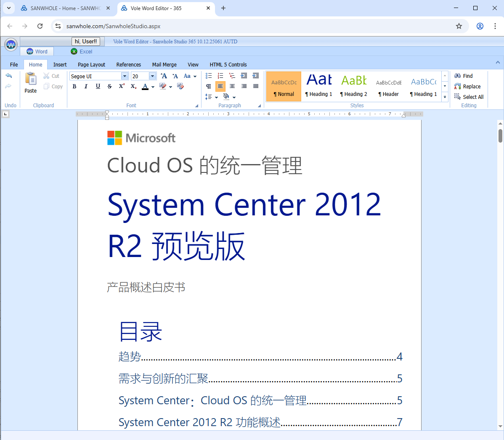Toggle center paragraph alignment
The width and height of the screenshot is (504, 440).
click(232, 86)
